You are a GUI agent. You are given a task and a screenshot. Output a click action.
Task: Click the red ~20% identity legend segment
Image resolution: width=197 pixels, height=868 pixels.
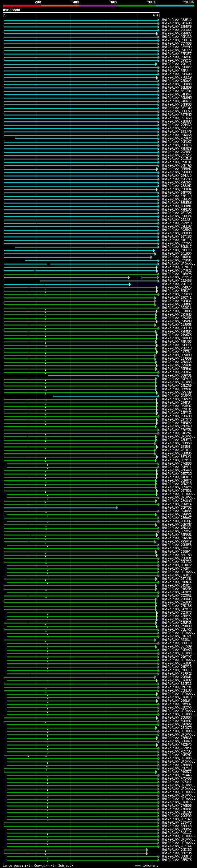pyautogui.click(x=22, y=6)
